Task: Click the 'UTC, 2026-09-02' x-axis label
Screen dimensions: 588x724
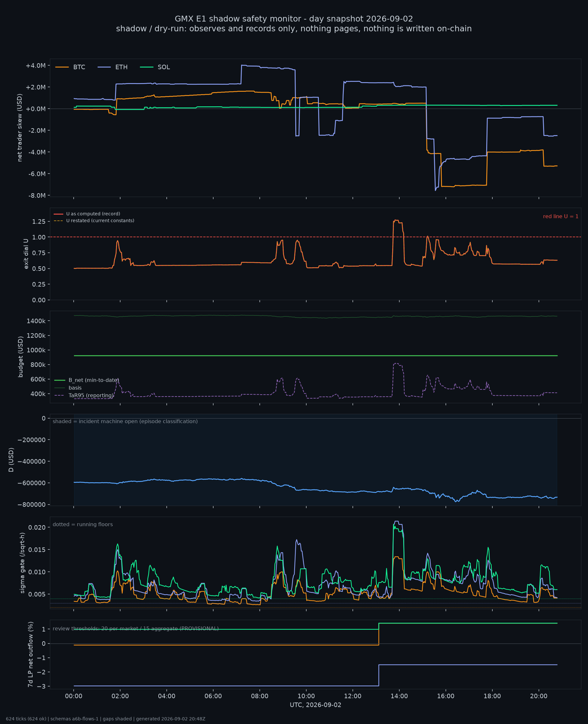Action: click(315, 705)
